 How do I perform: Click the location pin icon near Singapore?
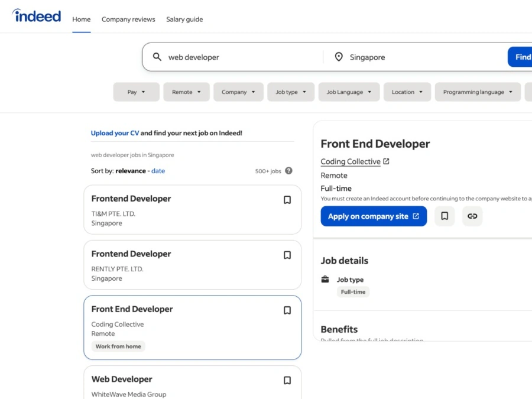[x=339, y=57]
